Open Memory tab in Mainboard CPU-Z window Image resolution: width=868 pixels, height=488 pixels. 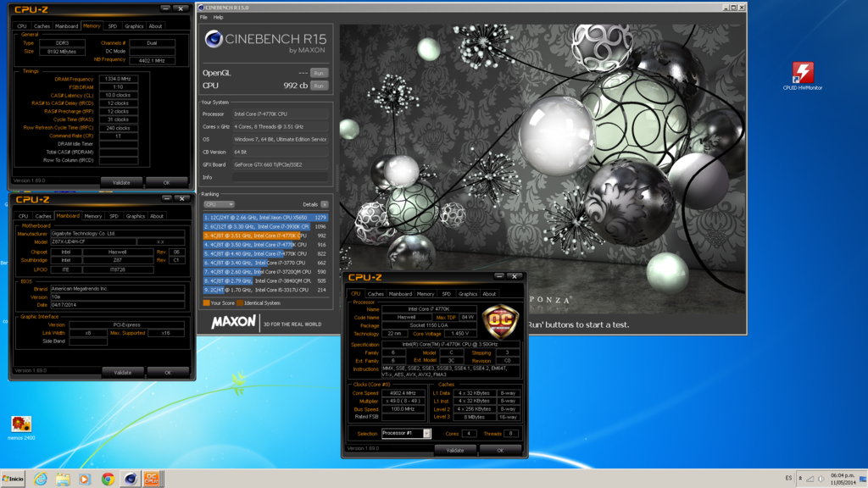(93, 216)
